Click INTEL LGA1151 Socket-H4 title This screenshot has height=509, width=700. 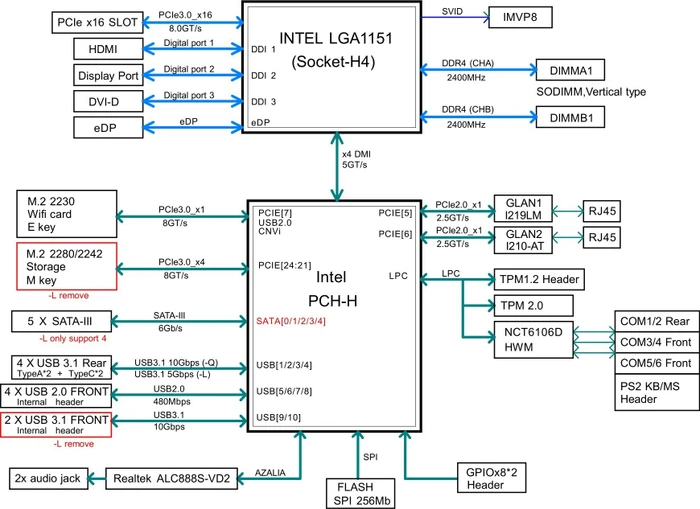(335, 50)
